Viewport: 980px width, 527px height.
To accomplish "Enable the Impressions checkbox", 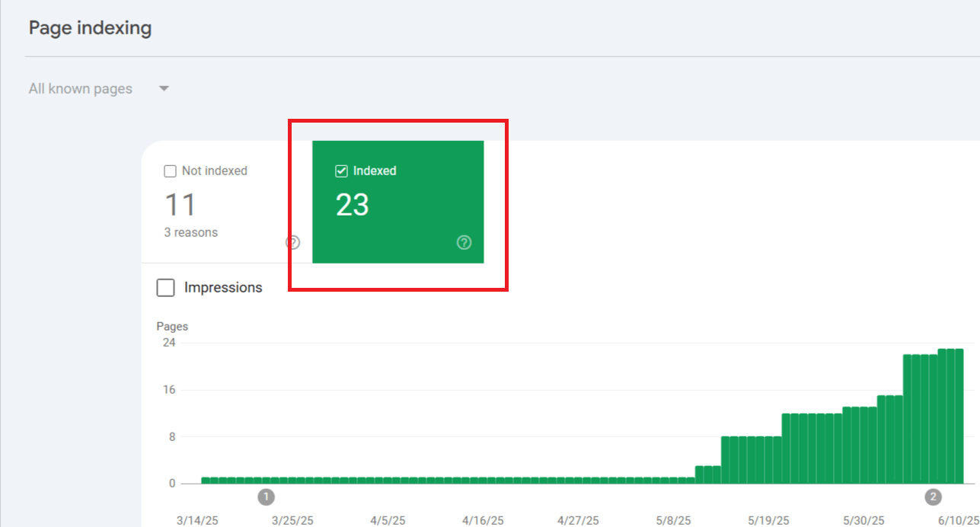I will pos(165,287).
